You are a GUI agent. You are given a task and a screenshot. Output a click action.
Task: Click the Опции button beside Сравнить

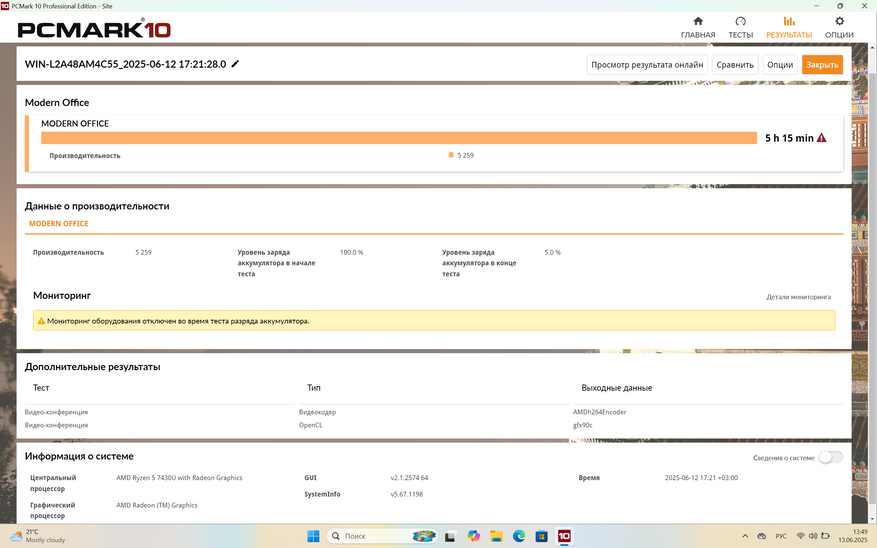(779, 65)
